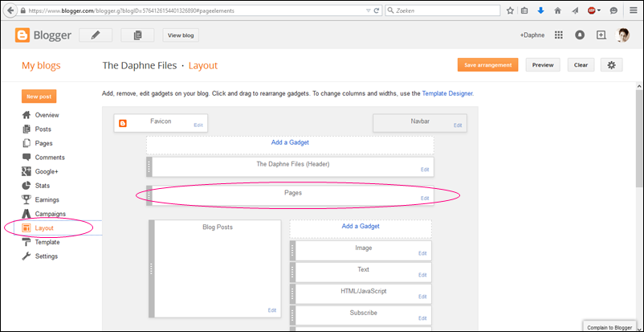
Task: Open the profile avatar picture
Action: click(x=622, y=35)
